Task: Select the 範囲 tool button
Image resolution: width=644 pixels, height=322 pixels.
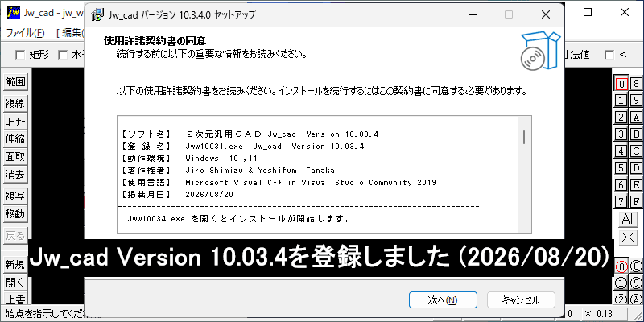Action: click(15, 82)
